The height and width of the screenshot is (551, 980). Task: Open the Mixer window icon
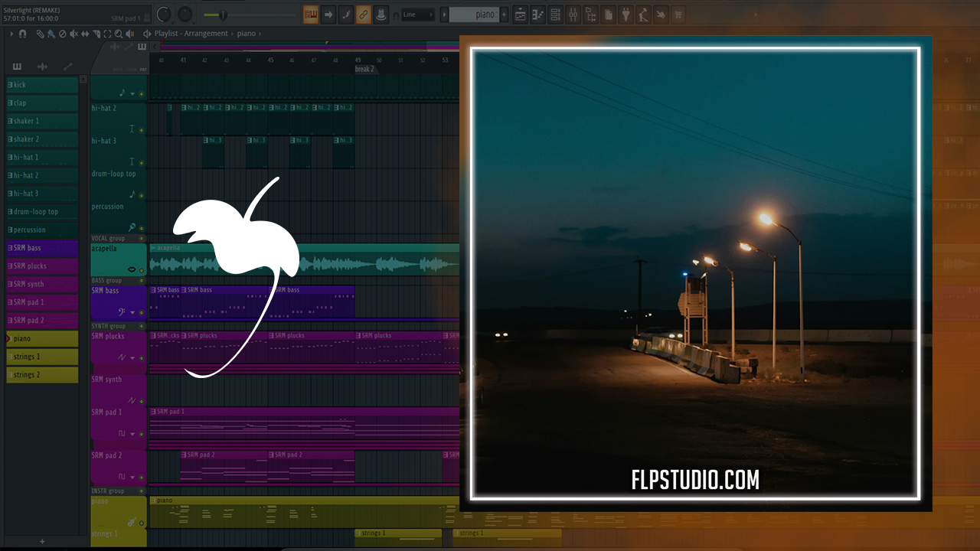574,15
